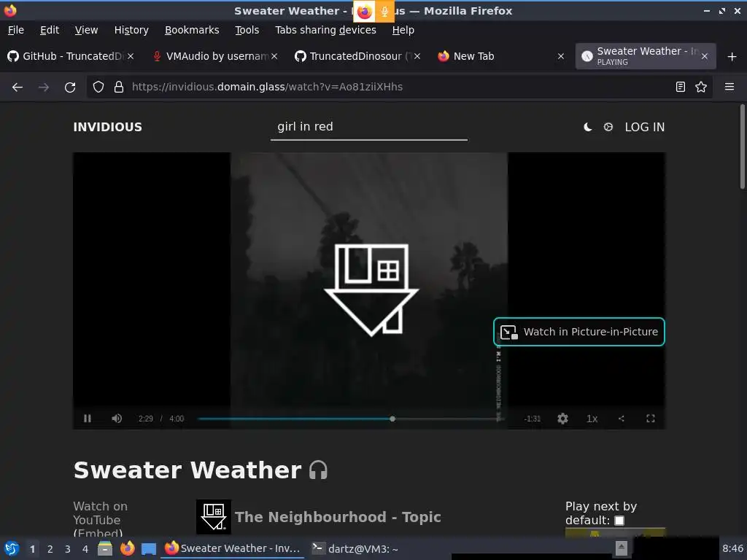Switch to workspace 2 in taskbar
Viewport: 747px width, 560px height.
[50, 549]
